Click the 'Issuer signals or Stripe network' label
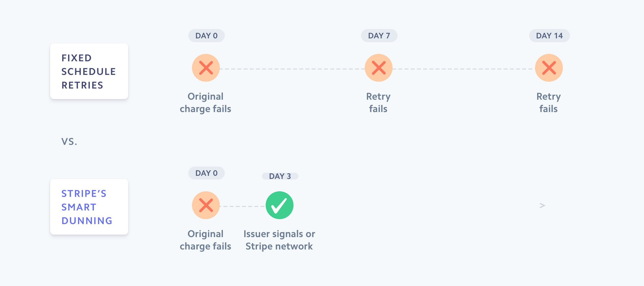This screenshot has width=644, height=286. [x=279, y=240]
